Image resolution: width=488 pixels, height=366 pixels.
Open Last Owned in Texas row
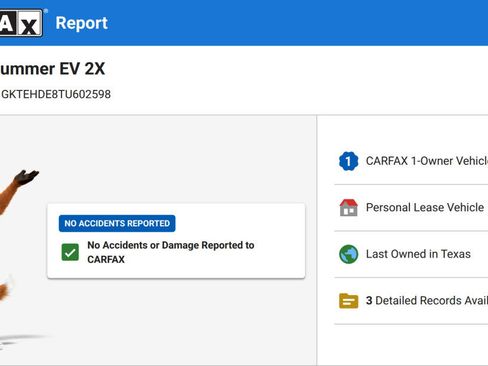411,254
